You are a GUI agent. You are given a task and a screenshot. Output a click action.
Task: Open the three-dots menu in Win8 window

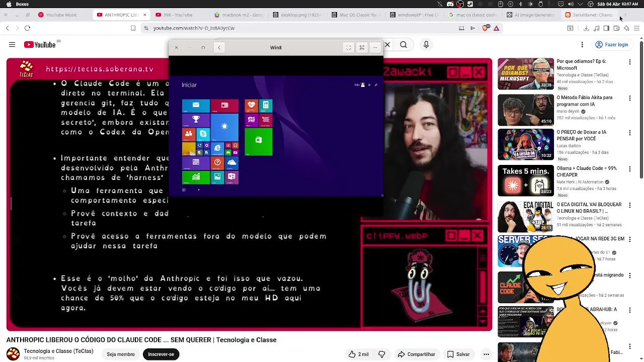click(x=375, y=47)
